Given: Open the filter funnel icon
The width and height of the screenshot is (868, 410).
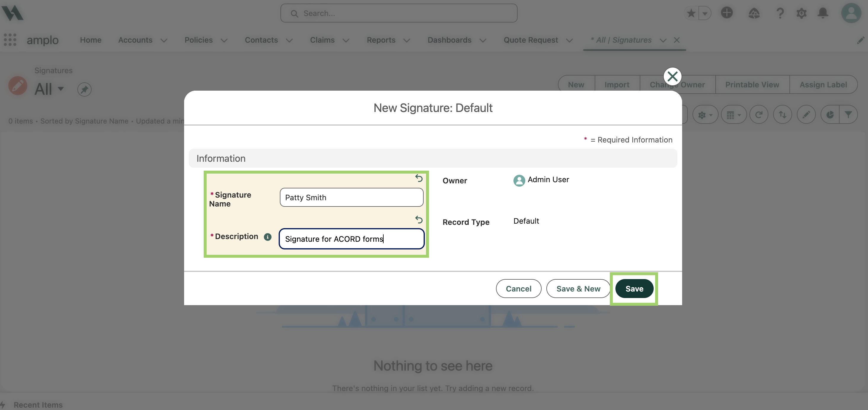Looking at the screenshot, I should (848, 115).
